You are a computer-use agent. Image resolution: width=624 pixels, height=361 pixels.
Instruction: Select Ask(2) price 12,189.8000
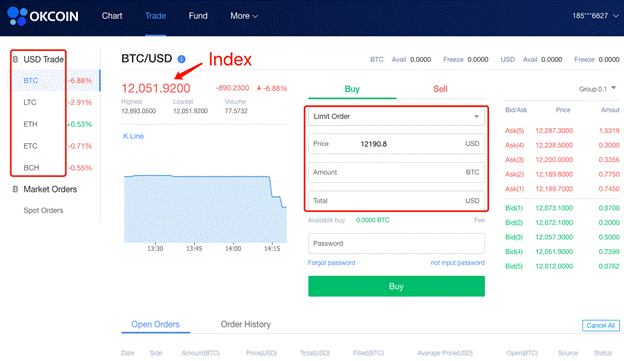(x=554, y=174)
